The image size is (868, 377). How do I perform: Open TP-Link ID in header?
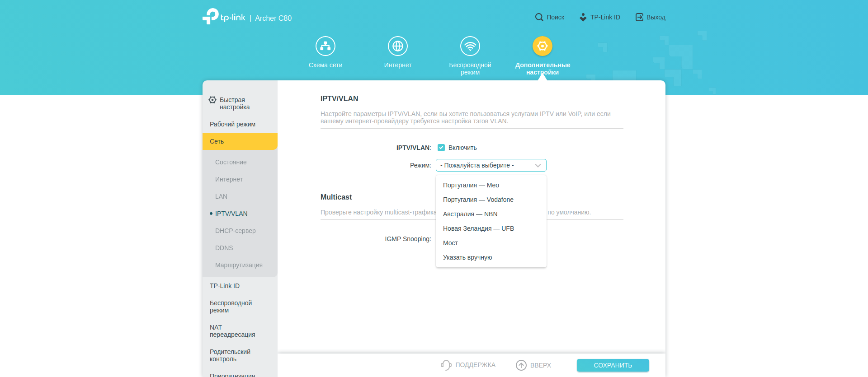599,17
